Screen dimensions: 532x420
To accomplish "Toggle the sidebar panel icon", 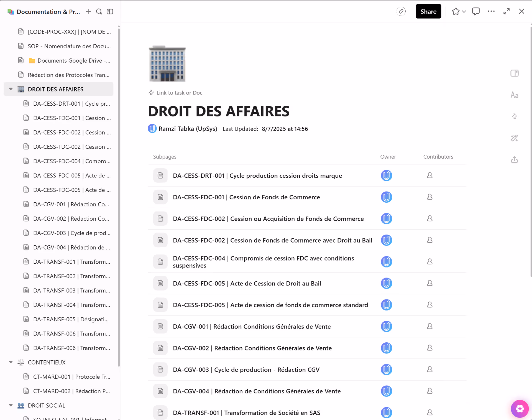I will (110, 12).
